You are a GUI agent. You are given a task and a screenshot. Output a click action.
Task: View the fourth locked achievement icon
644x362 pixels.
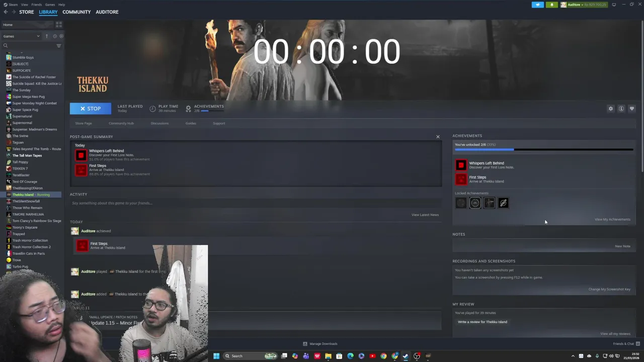point(503,203)
